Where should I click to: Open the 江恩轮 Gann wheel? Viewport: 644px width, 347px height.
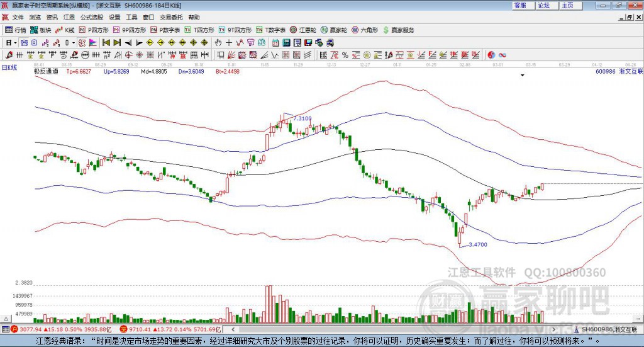(x=303, y=30)
